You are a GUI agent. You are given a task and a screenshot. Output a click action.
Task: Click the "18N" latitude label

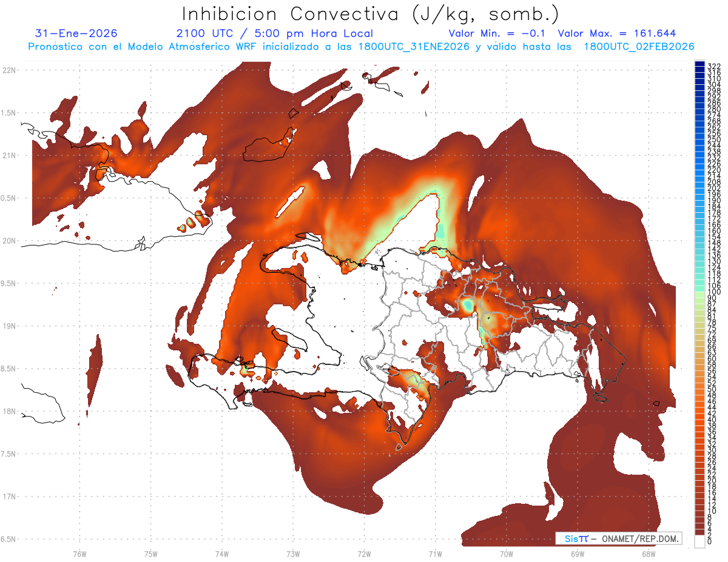click(10, 411)
